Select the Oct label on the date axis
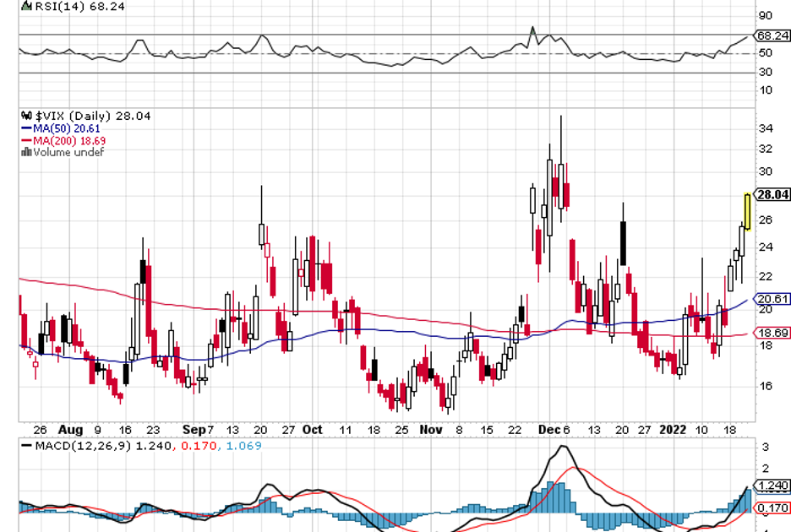This screenshot has height=532, width=791. [x=313, y=429]
